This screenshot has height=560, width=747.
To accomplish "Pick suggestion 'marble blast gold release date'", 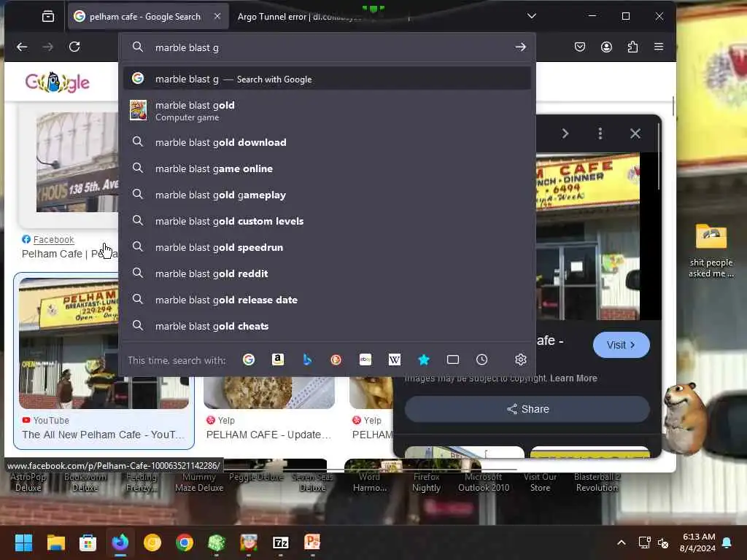I will [x=327, y=300].
